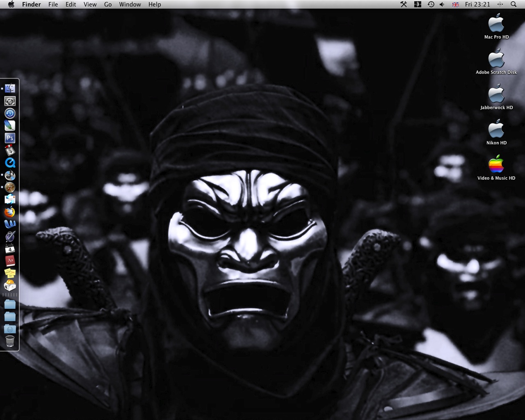This screenshot has width=525, height=420.
Task: Open the Dictionary Aa book icon
Action: (x=10, y=261)
